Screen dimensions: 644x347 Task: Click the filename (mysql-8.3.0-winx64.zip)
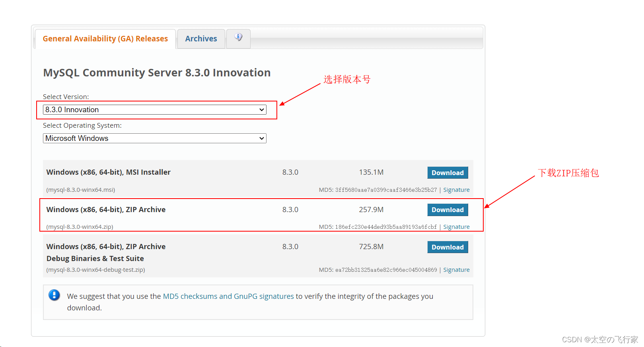coord(80,227)
